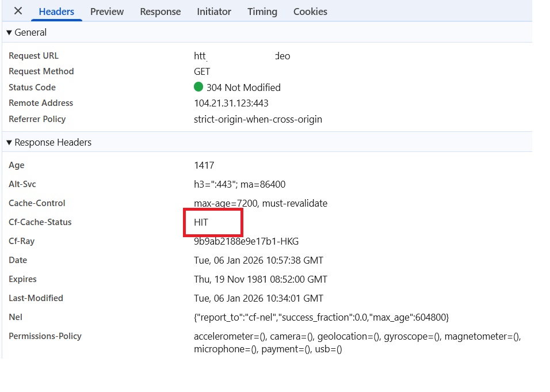
Task: Select the Headers tab
Action: (56, 12)
